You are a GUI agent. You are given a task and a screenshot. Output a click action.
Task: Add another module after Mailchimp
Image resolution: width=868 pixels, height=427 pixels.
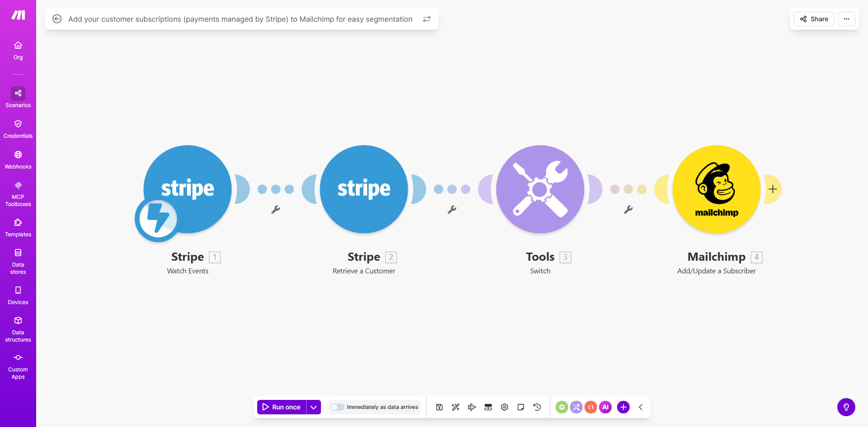click(773, 189)
